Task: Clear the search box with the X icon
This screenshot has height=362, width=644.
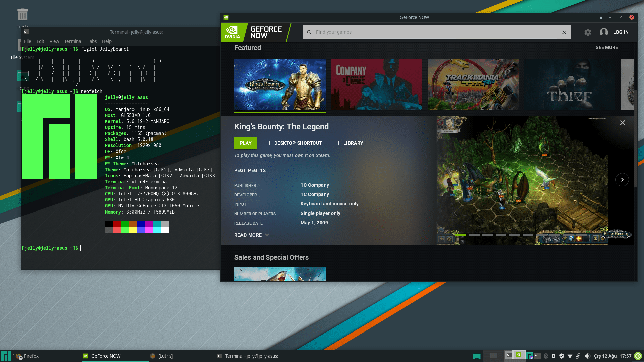Action: tap(564, 32)
